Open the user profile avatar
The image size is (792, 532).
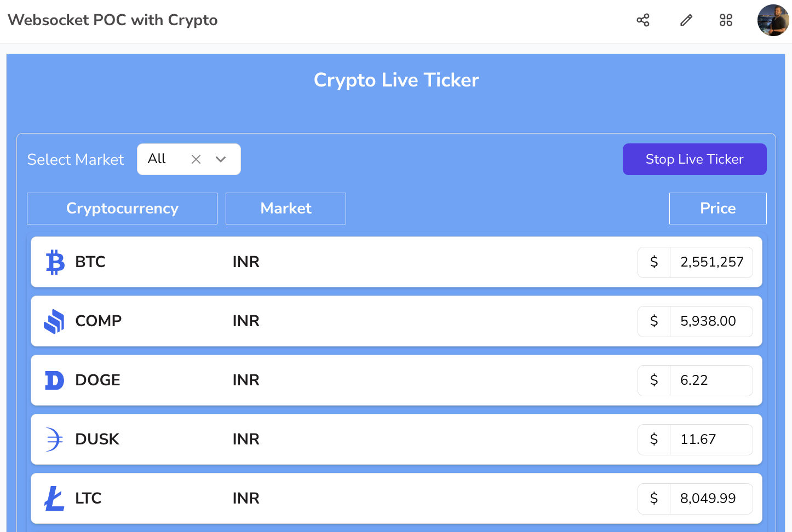pyautogui.click(x=773, y=20)
